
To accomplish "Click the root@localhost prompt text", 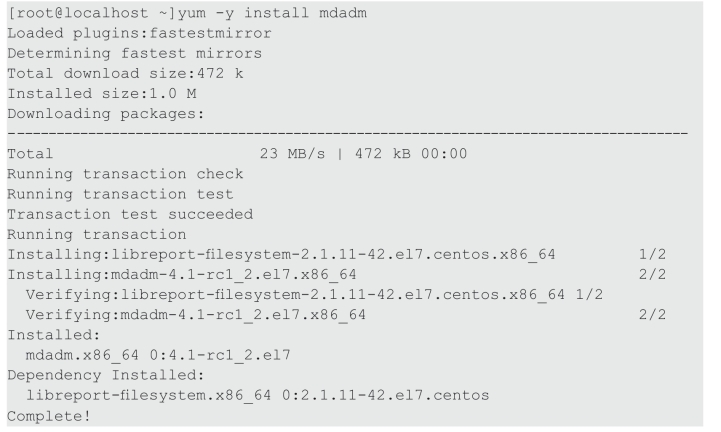I will [79, 13].
